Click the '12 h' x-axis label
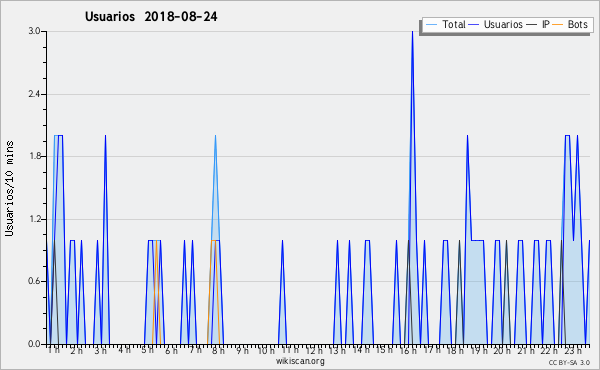The width and height of the screenshot is (600, 370). point(314,350)
